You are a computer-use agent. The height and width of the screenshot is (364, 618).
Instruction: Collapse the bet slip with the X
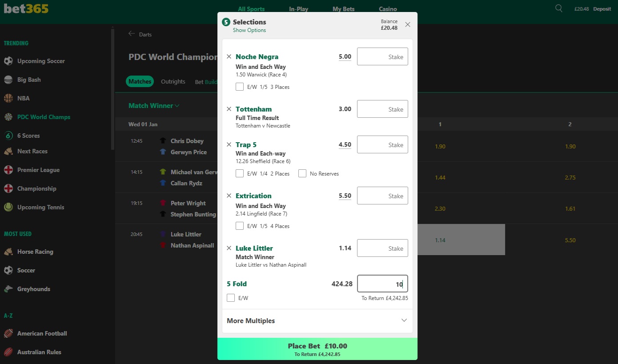click(408, 24)
